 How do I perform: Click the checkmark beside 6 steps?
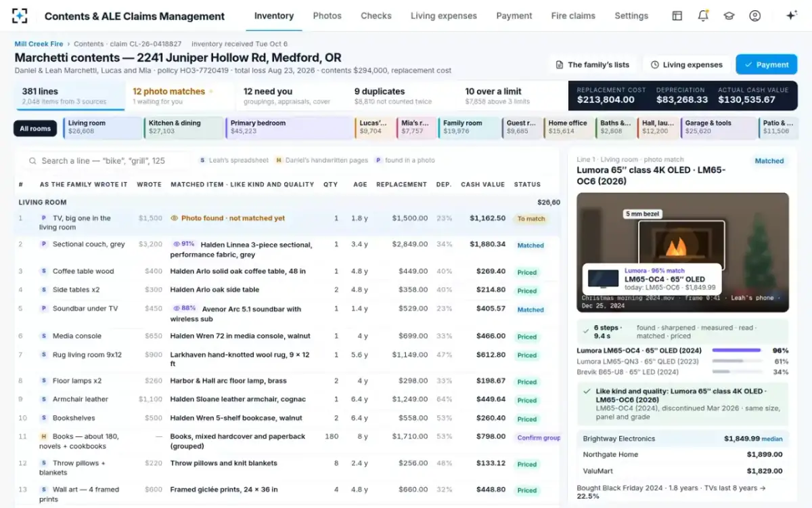pyautogui.click(x=585, y=331)
